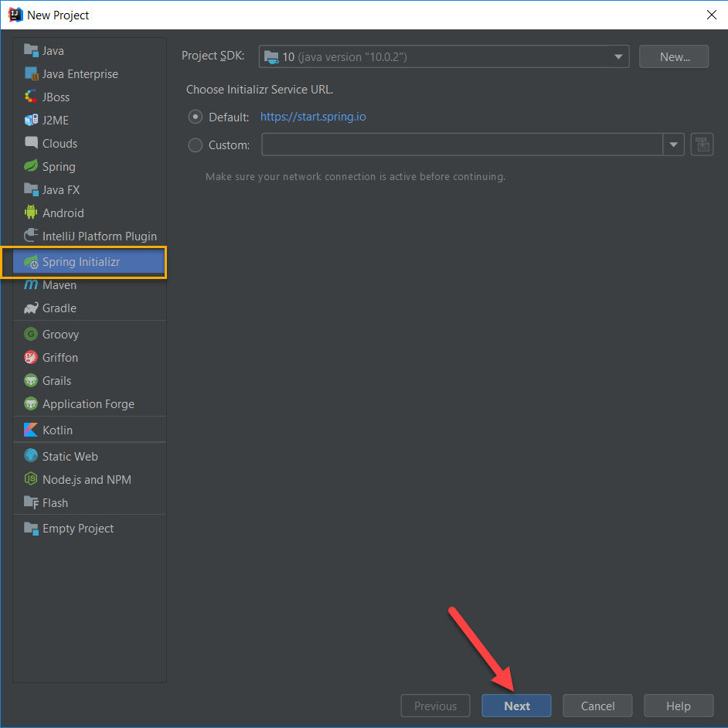Screen dimensions: 728x728
Task: Choose the Gradle elephant icon
Action: (x=31, y=308)
